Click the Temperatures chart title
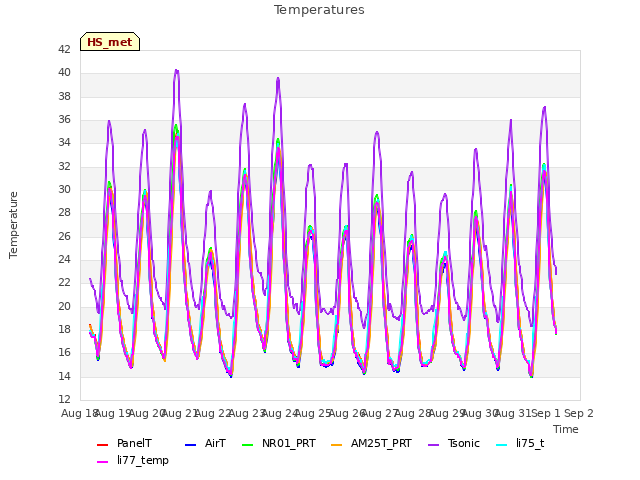This screenshot has height=480, width=640. (x=319, y=10)
